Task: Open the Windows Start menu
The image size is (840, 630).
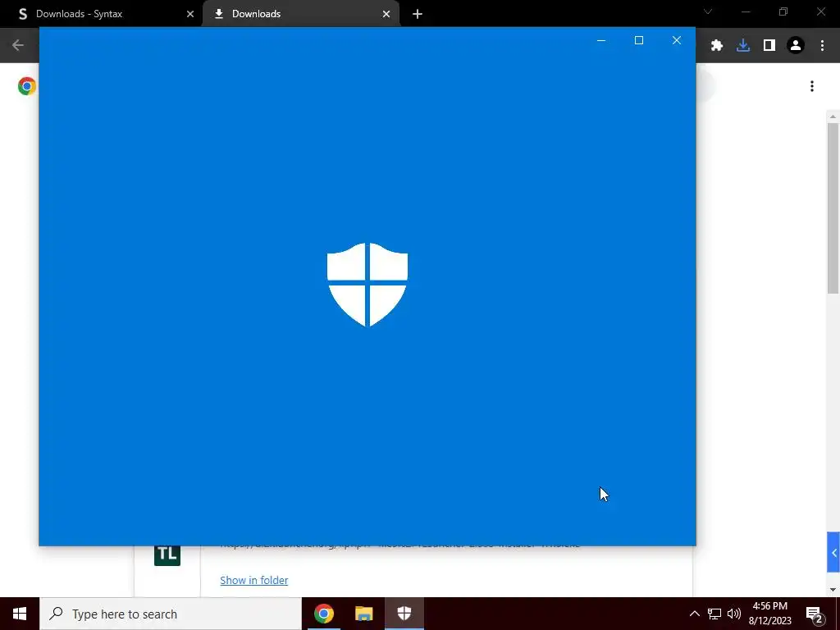Action: 20,614
